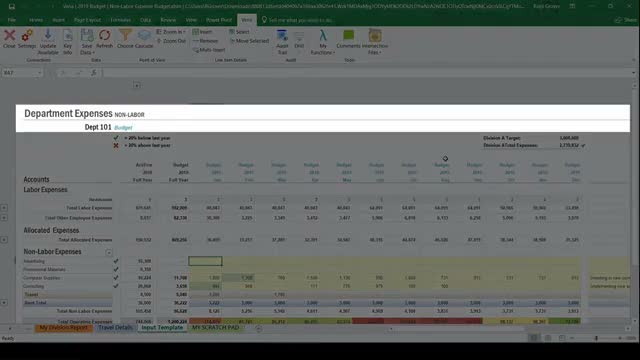640x360 pixels.
Task: Click the Advertising row checkmark
Action: (116, 261)
